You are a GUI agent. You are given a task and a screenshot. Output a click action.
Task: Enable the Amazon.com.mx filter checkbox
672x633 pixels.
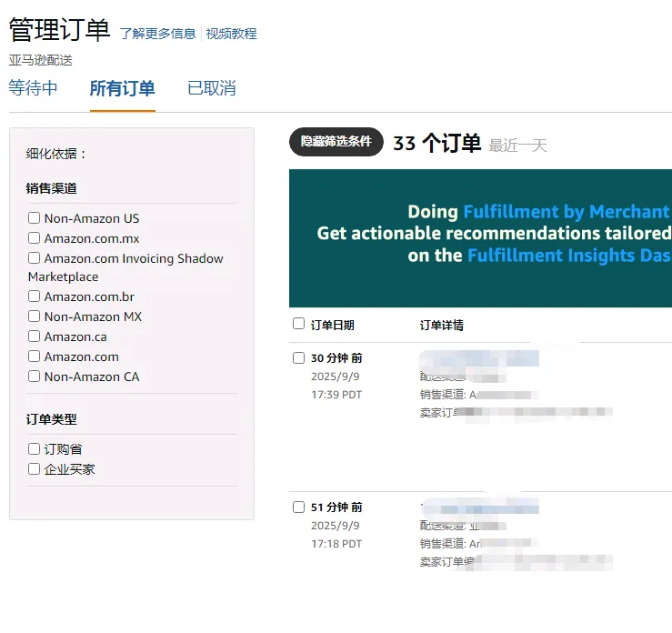35,238
